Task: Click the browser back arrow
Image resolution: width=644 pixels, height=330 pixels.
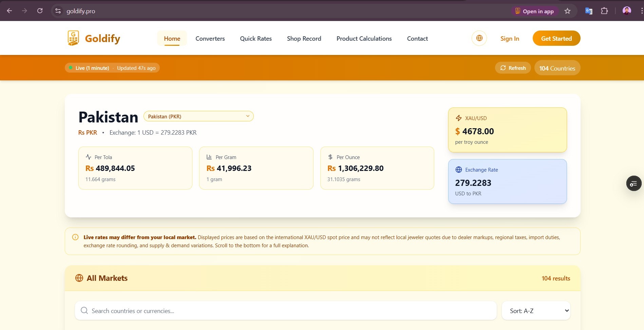Action: point(10,11)
